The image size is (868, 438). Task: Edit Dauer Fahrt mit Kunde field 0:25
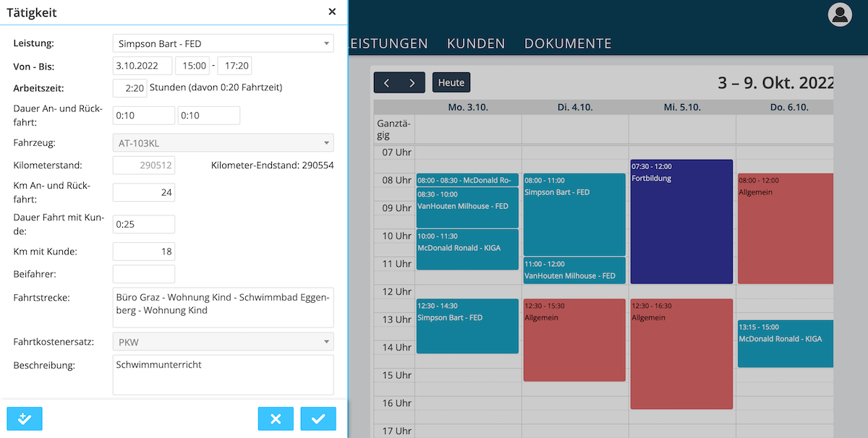[x=144, y=224]
